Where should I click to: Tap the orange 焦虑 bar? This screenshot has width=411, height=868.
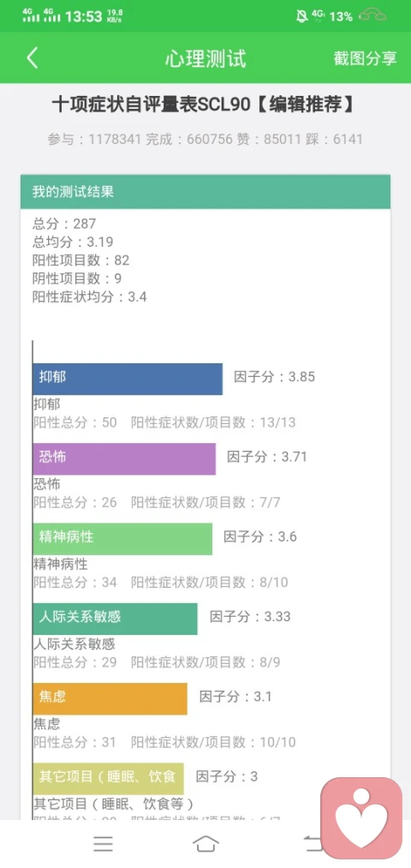110,698
